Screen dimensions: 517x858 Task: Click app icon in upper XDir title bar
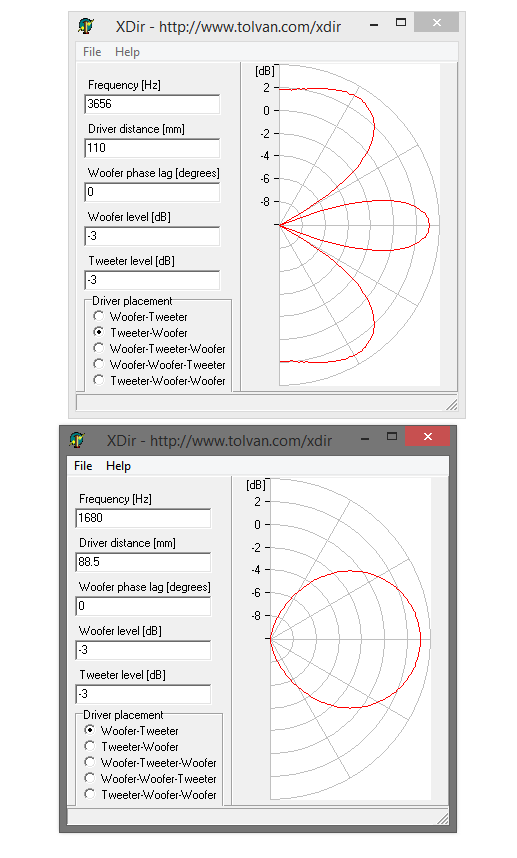coord(86,26)
